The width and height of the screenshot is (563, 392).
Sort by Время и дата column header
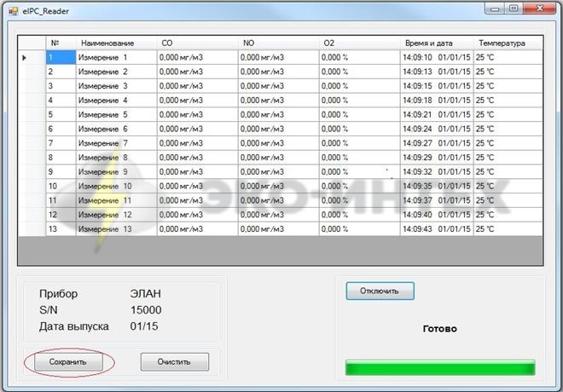pos(435,43)
